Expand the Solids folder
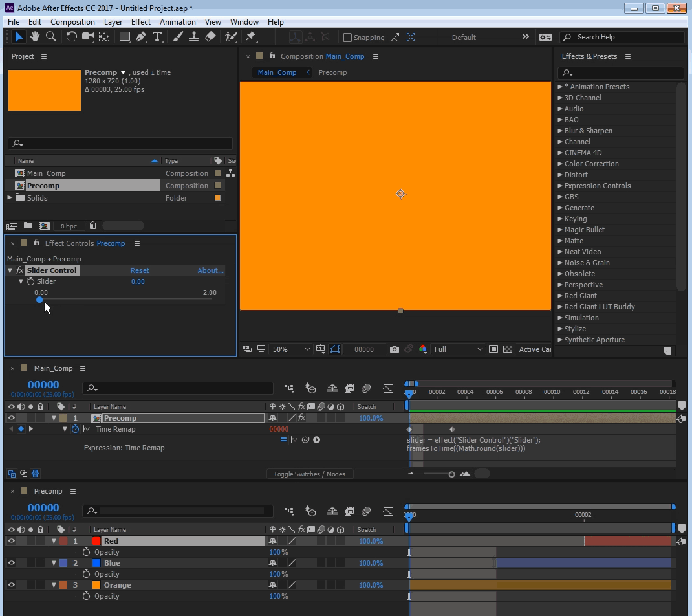The width and height of the screenshot is (692, 616). pos(10,198)
